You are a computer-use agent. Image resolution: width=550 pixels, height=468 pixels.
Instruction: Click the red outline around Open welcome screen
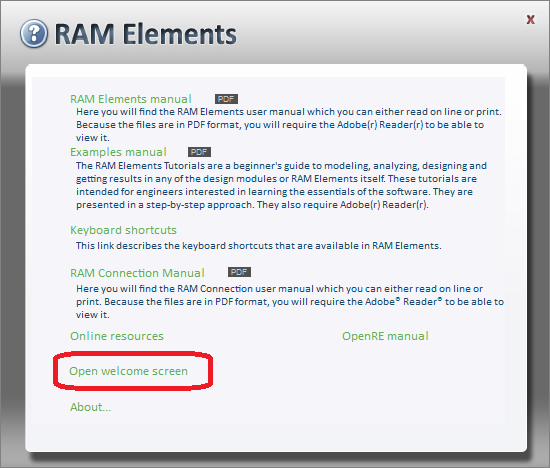[x=133, y=354]
